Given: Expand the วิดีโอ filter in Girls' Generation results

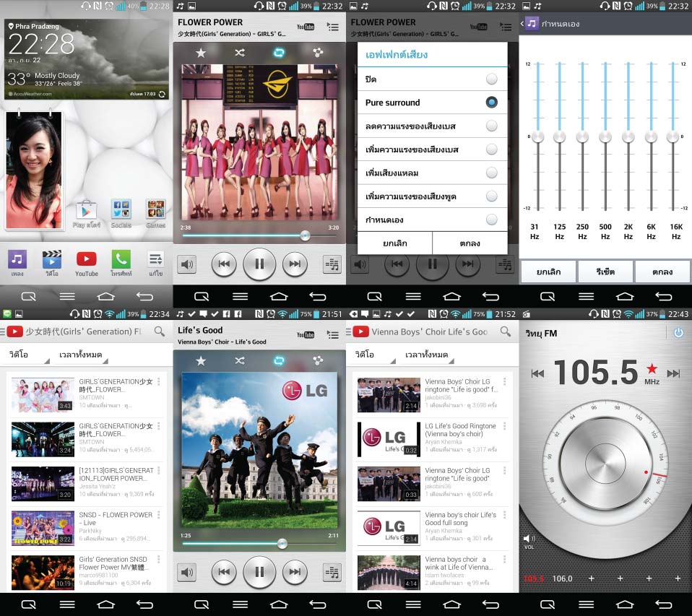Looking at the screenshot, I should tap(29, 355).
